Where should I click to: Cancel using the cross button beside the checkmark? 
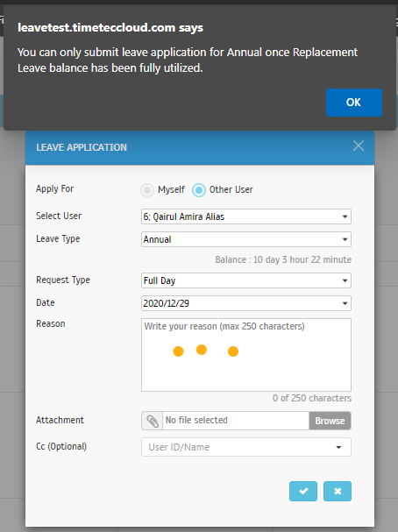(x=338, y=491)
